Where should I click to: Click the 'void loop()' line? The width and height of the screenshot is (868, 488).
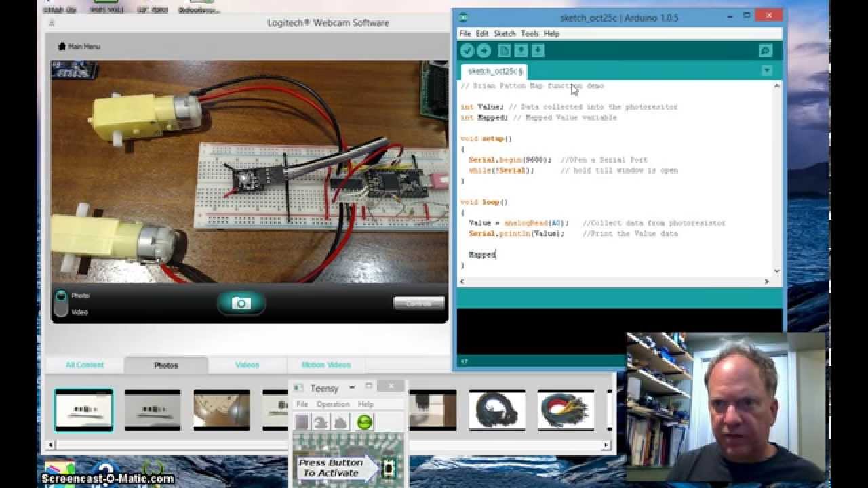point(484,202)
